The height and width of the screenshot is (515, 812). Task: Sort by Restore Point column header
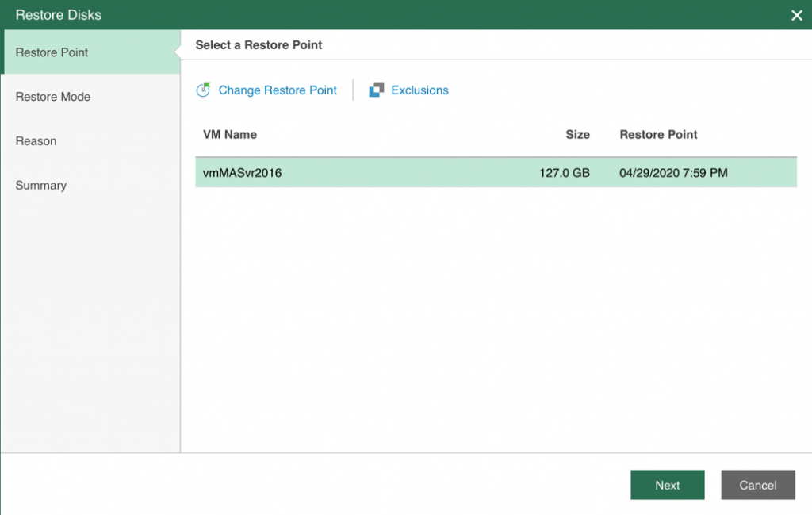tap(658, 135)
